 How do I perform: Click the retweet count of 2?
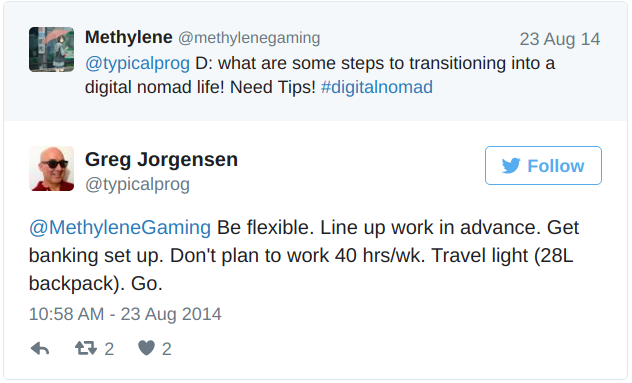coord(109,349)
